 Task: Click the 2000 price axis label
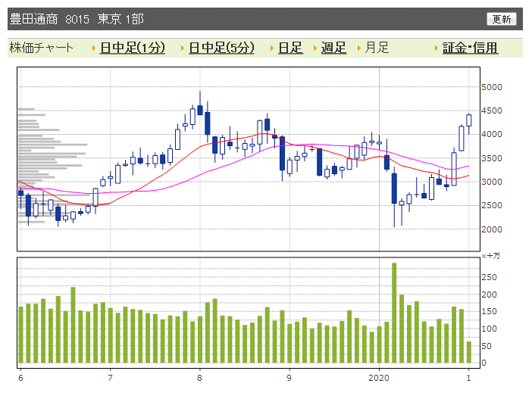click(x=492, y=229)
